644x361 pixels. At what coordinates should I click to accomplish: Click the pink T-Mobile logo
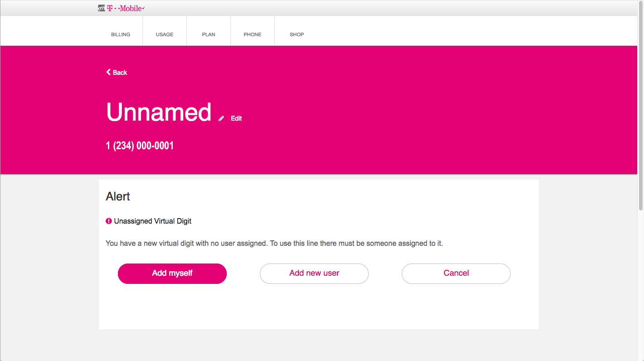(x=126, y=8)
